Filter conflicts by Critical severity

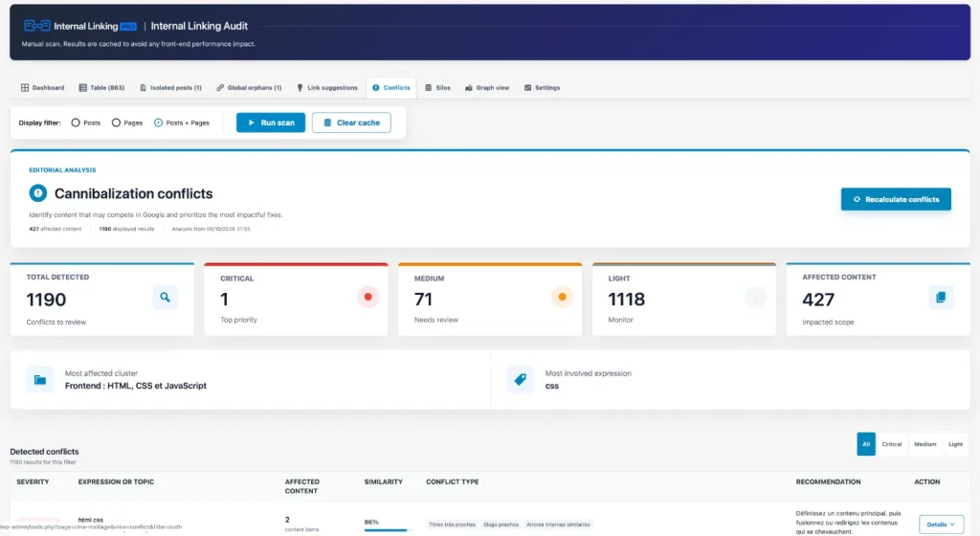(x=891, y=444)
